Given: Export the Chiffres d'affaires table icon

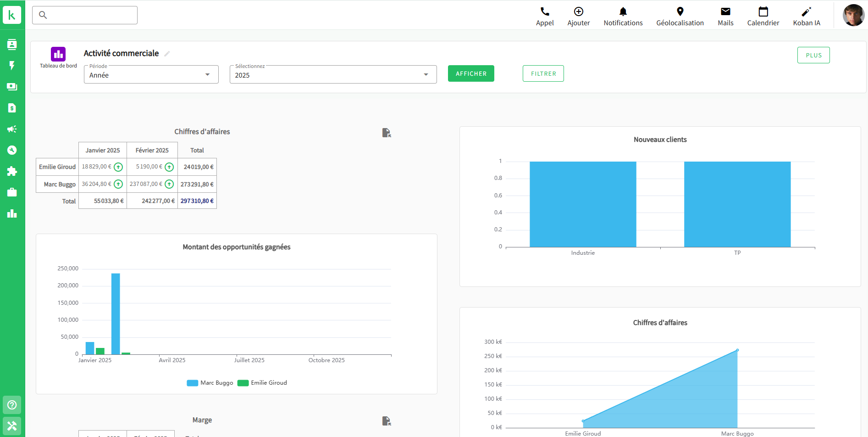Looking at the screenshot, I should [x=387, y=133].
